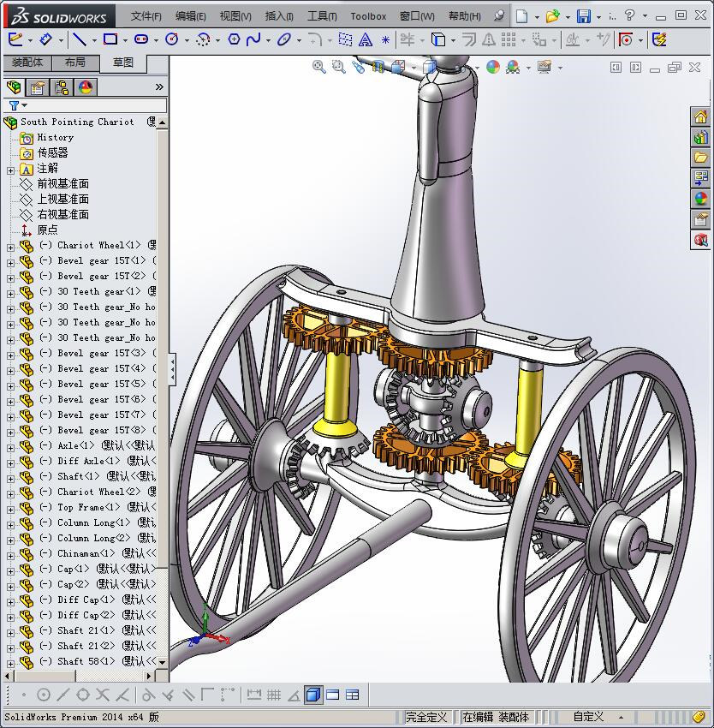Click the Linear Sketch Pattern tool
Viewport: 714px width, 728px height.
[x=509, y=39]
